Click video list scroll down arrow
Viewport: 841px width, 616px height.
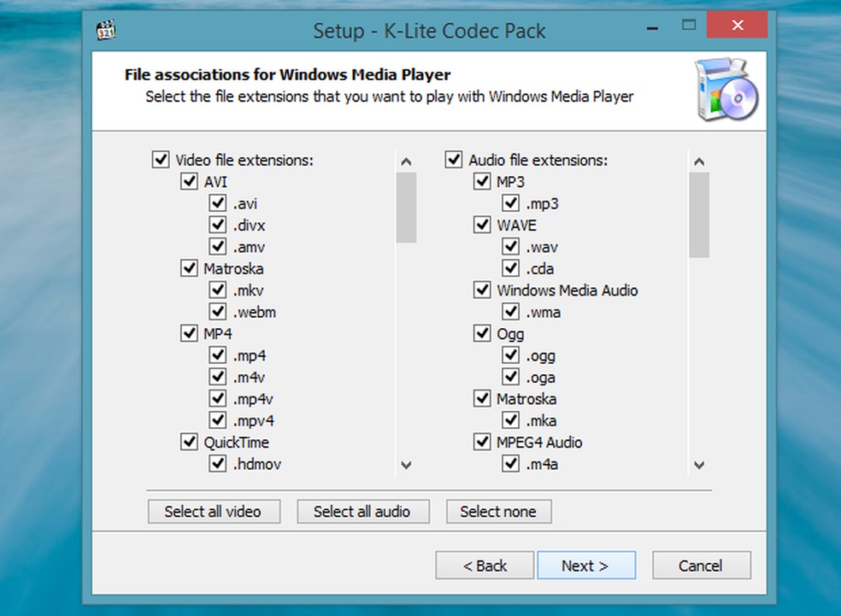[407, 465]
